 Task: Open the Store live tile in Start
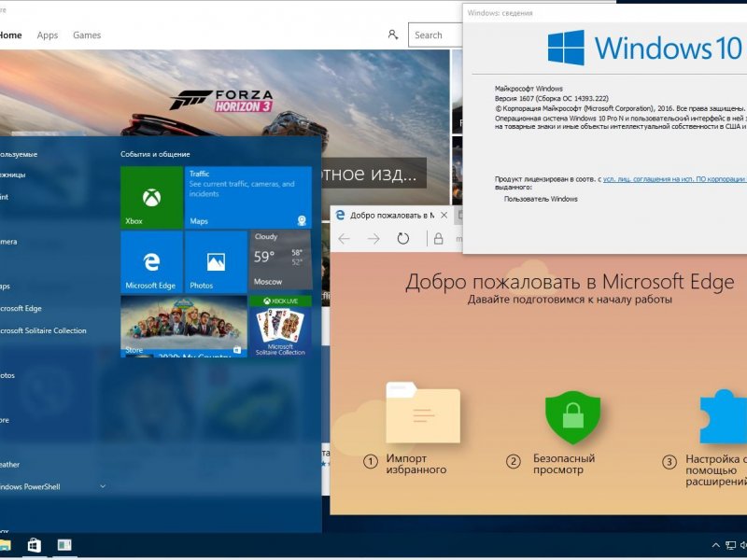tap(184, 326)
